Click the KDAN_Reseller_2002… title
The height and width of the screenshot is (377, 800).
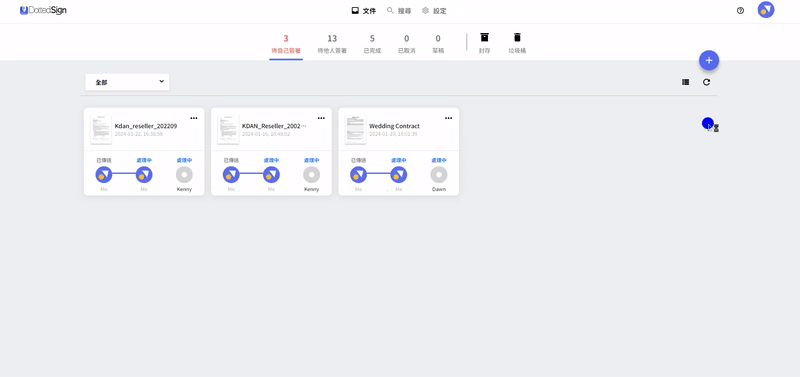click(x=274, y=126)
